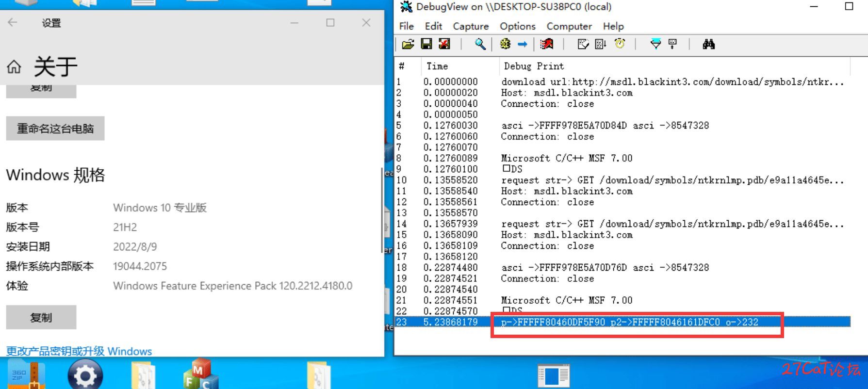Click the Open log file icon in DebugView

pyautogui.click(x=408, y=44)
